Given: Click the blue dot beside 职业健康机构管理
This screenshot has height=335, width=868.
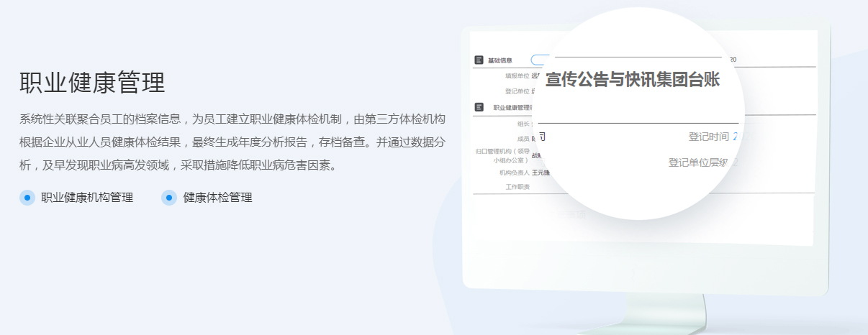Looking at the screenshot, I should tap(27, 198).
